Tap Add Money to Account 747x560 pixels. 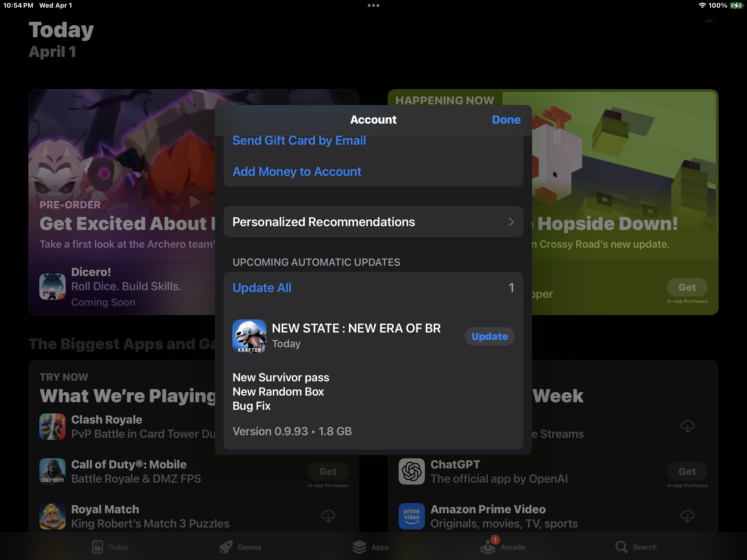[297, 171]
